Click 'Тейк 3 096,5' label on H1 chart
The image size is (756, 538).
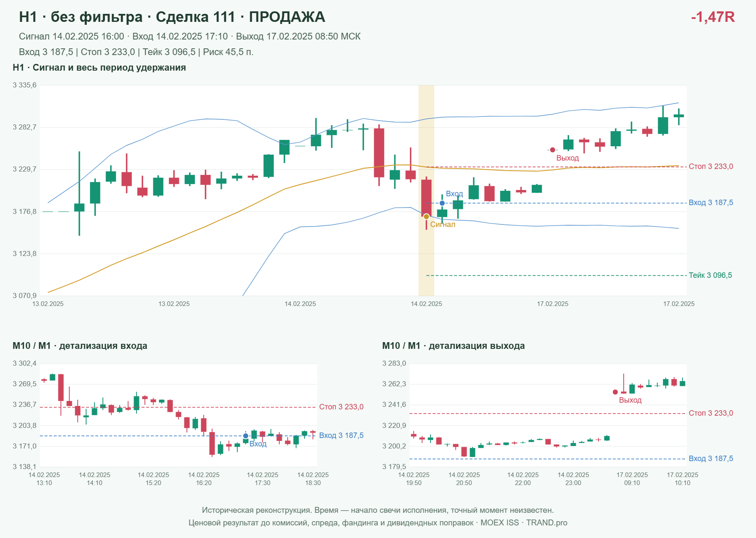710,275
